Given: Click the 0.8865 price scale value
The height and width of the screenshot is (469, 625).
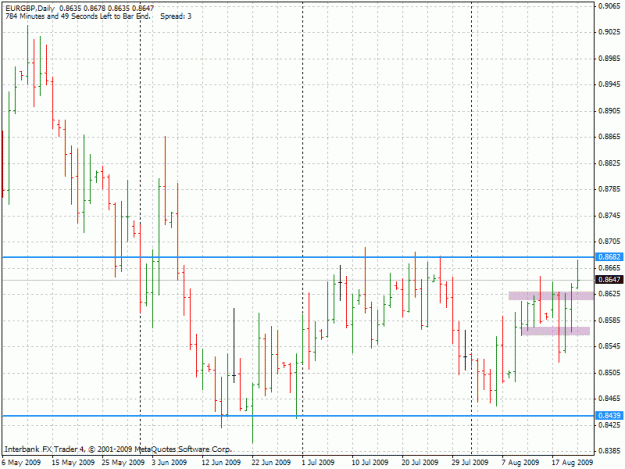Looking at the screenshot, I should [610, 137].
